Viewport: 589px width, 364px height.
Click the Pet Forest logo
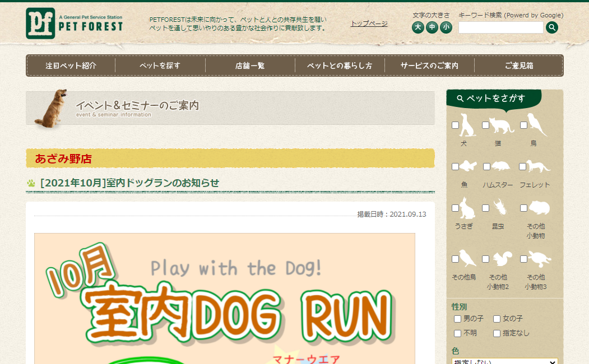pyautogui.click(x=75, y=24)
